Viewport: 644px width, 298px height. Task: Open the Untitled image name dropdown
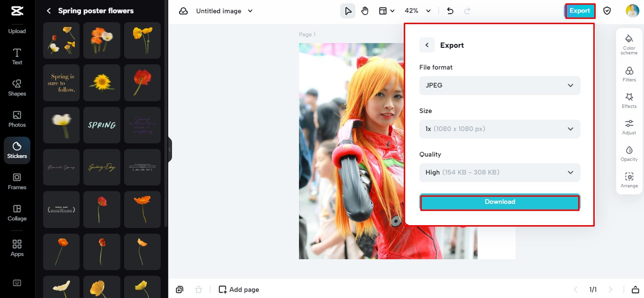click(x=224, y=11)
